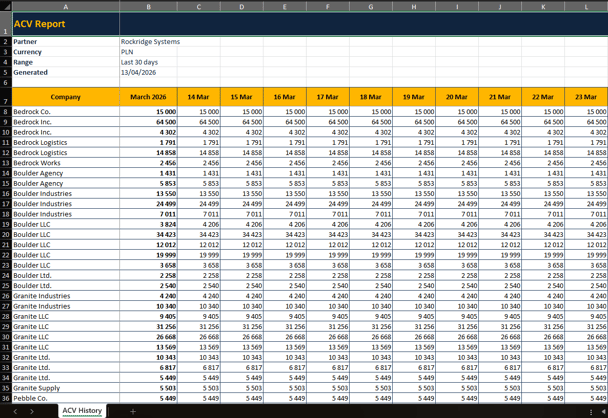Viewport: 608px width, 418px height.
Task: Click the ACV Report title cell
Action: [65, 23]
